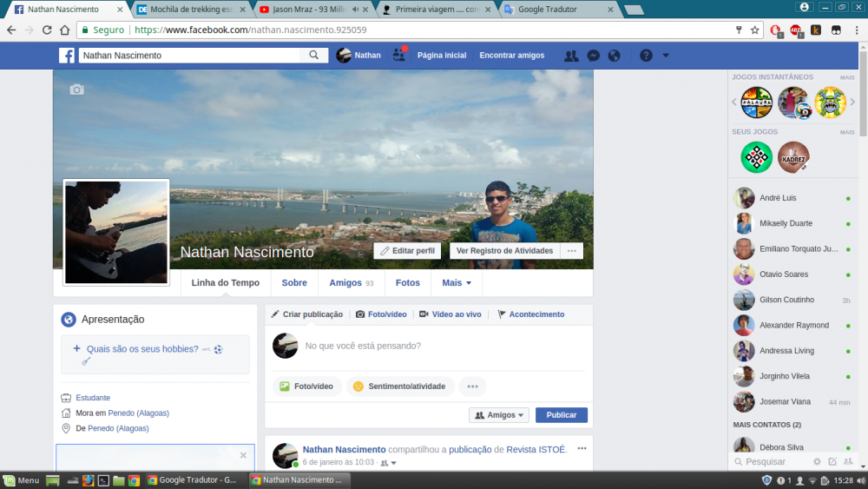The width and height of the screenshot is (868, 489).
Task: Open the Fotos tab
Action: [407, 283]
